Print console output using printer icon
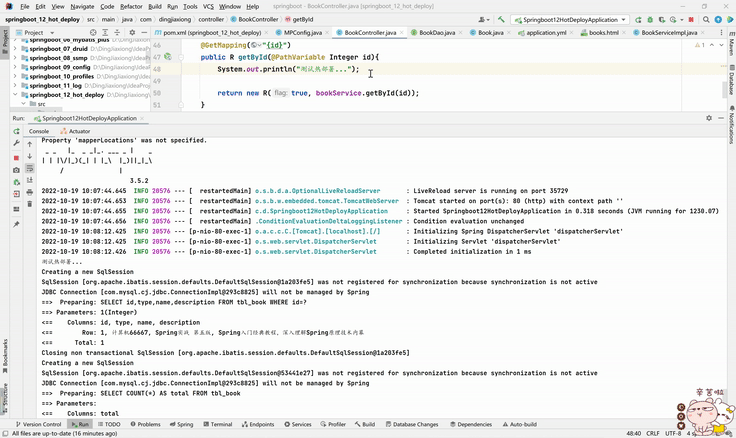736x438 pixels. (x=30, y=192)
